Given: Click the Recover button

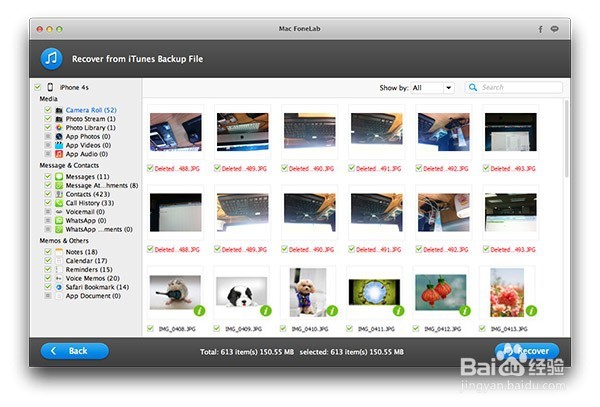Looking at the screenshot, I should click(x=527, y=351).
